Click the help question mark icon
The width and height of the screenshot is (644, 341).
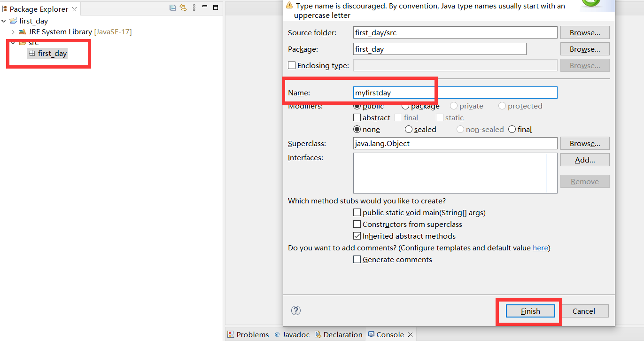(x=296, y=310)
